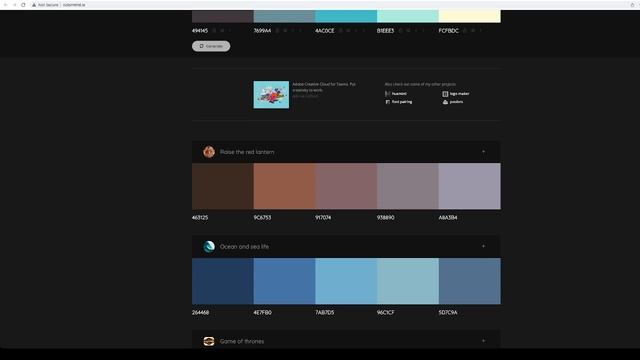This screenshot has width=640, height=360.
Task: Open adjust sliders for 4AC0CE
Action: pos(349,31)
